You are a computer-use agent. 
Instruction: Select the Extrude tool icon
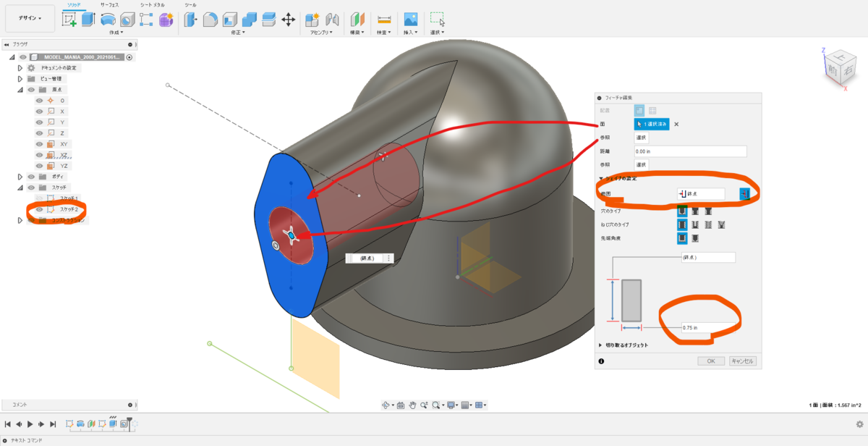(x=88, y=20)
